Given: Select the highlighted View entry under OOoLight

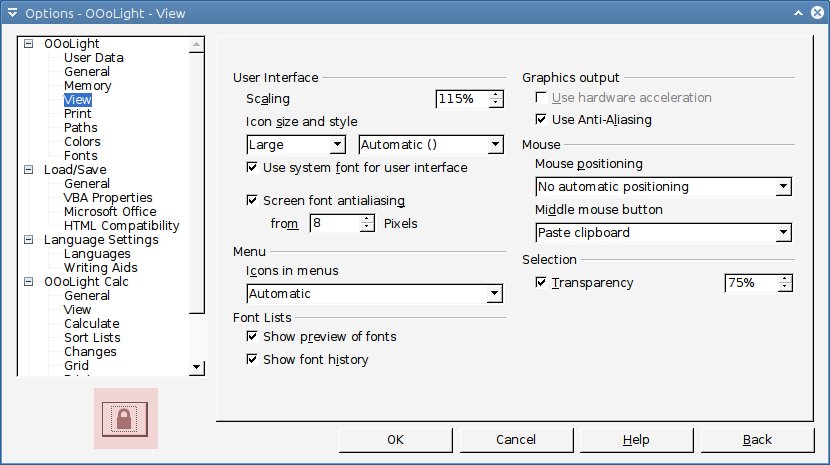Looking at the screenshot, I should point(77,100).
